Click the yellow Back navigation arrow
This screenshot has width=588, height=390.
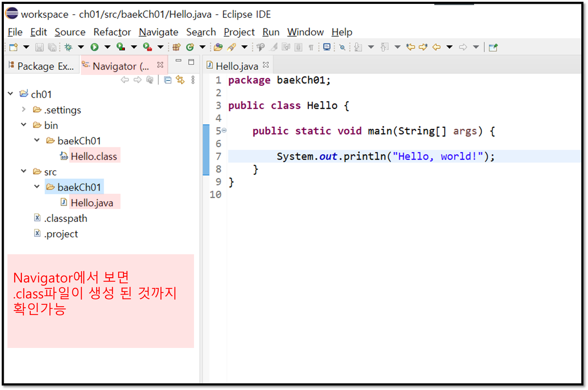click(x=436, y=47)
